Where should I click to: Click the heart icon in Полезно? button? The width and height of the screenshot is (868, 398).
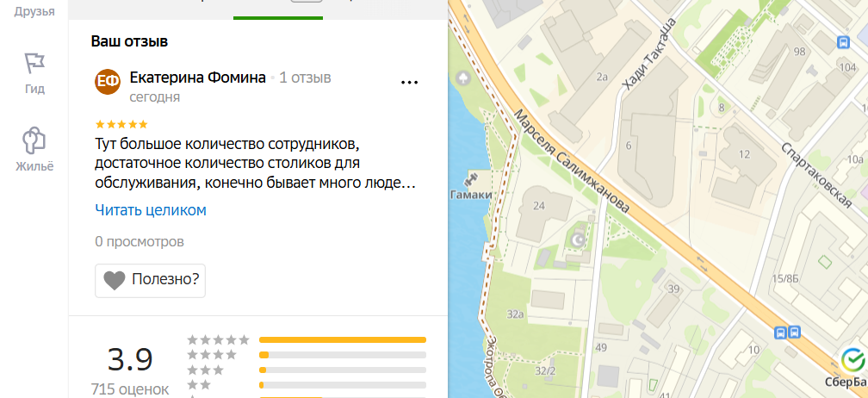(115, 280)
